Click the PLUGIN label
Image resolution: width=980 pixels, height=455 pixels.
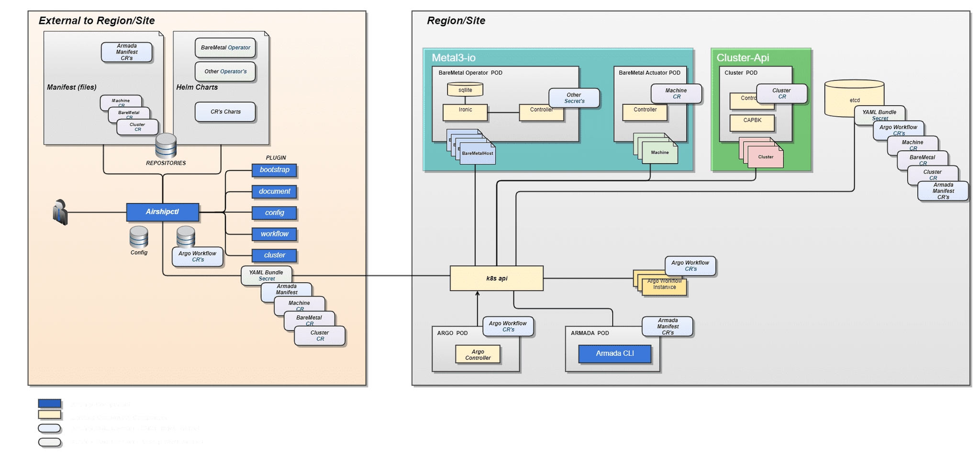tap(276, 157)
